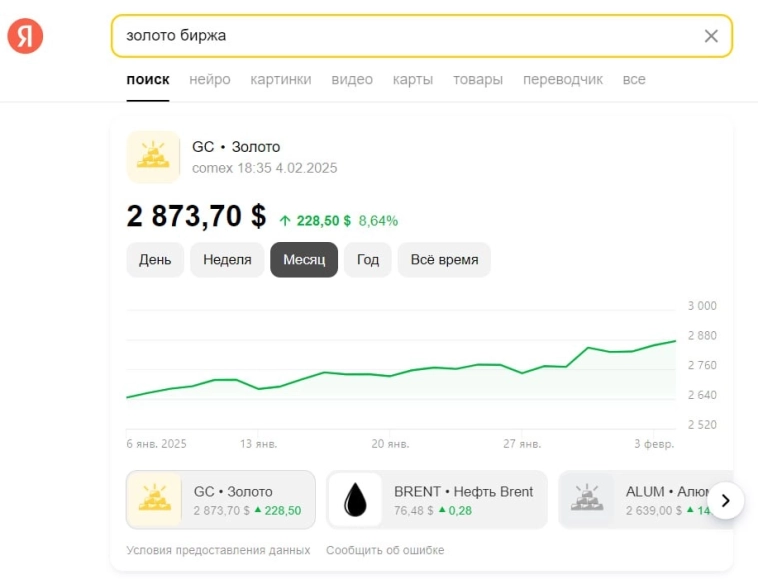Select the Неделя chart period

pyautogui.click(x=227, y=260)
